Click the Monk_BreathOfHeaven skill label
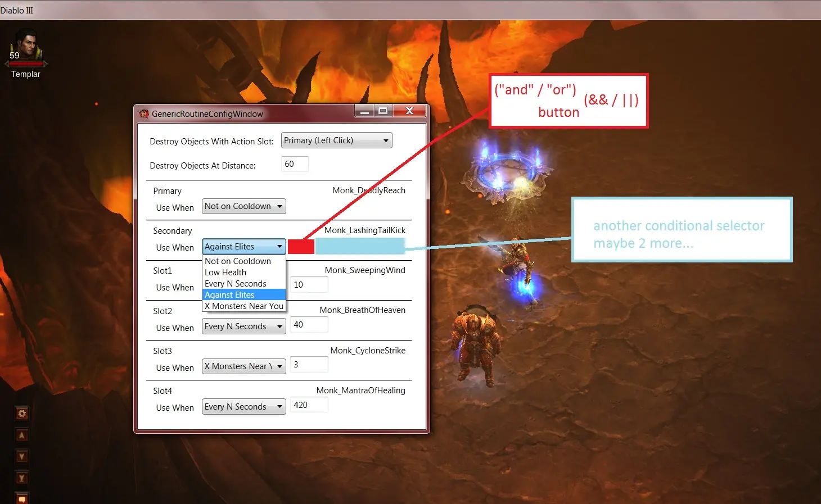This screenshot has height=504, width=821. pos(363,310)
